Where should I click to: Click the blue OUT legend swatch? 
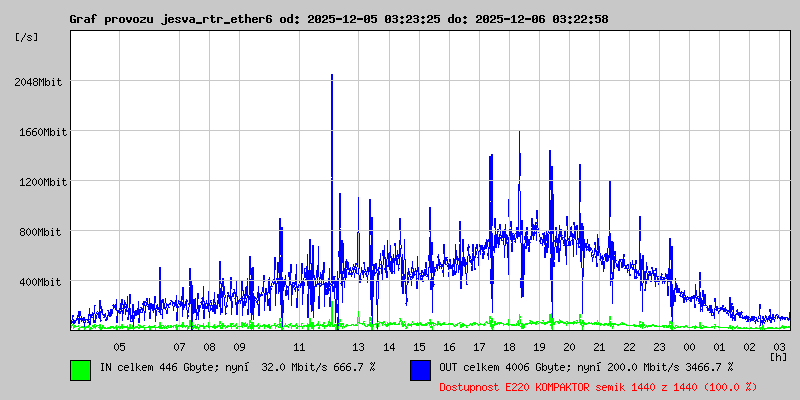click(420, 369)
